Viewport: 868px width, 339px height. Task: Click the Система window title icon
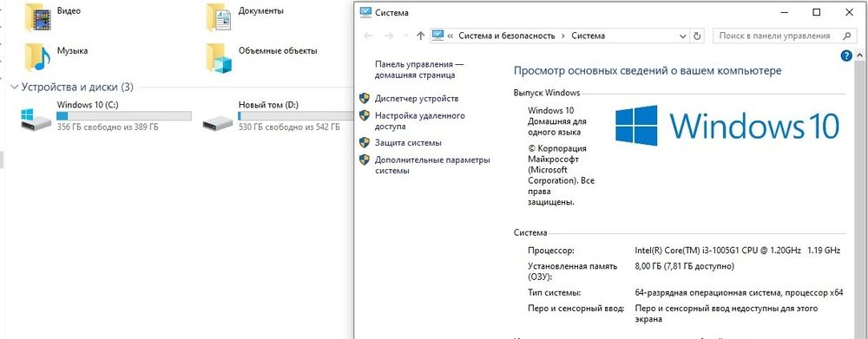click(365, 12)
